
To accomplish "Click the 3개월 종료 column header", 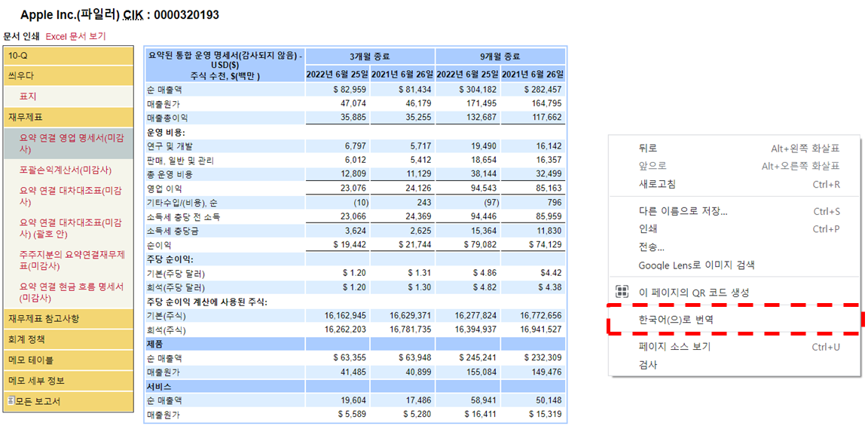I will coord(371,57).
